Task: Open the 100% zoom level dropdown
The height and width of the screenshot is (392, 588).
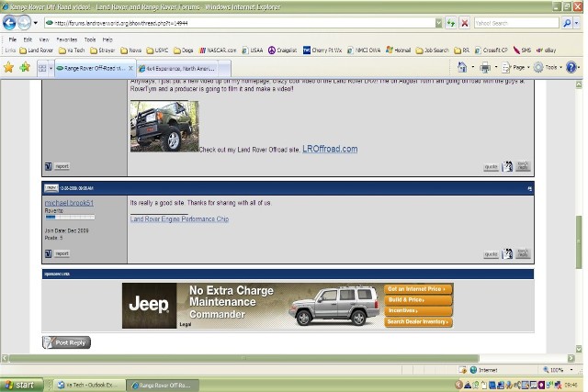Action: [x=571, y=370]
